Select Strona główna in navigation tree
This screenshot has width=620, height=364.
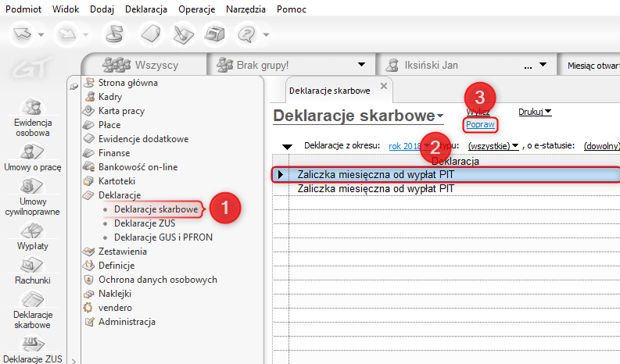click(x=127, y=83)
